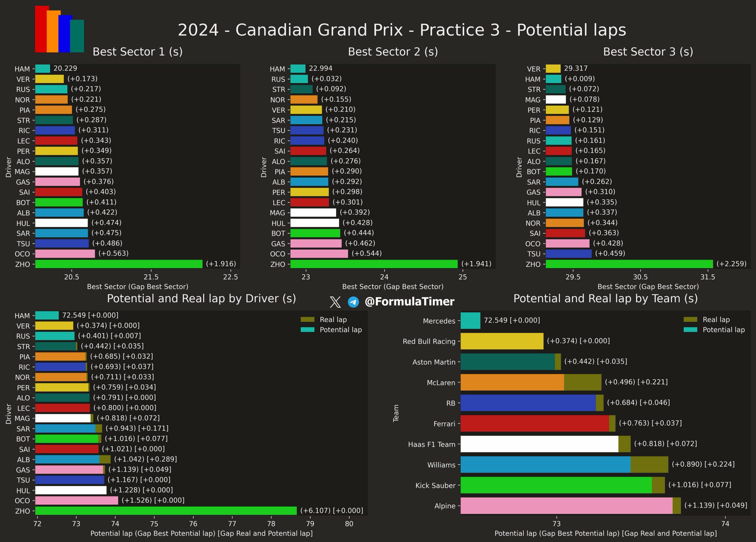756x542 pixels.
Task: Click the X (Twitter) logo icon
Action: 335,302
